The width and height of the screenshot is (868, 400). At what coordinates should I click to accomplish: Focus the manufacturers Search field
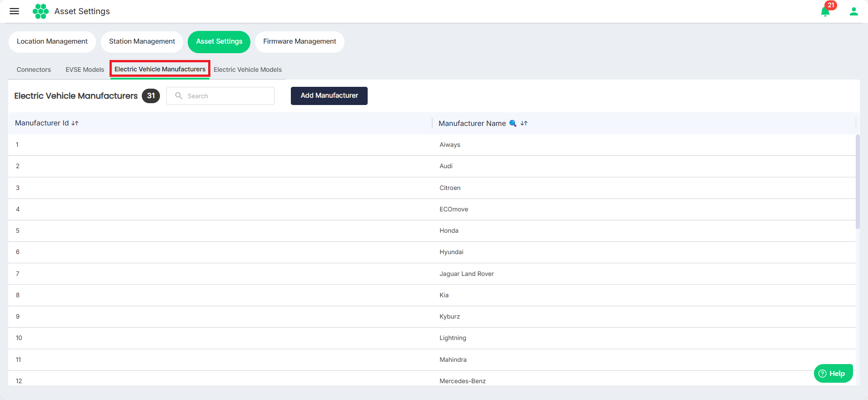pos(220,96)
